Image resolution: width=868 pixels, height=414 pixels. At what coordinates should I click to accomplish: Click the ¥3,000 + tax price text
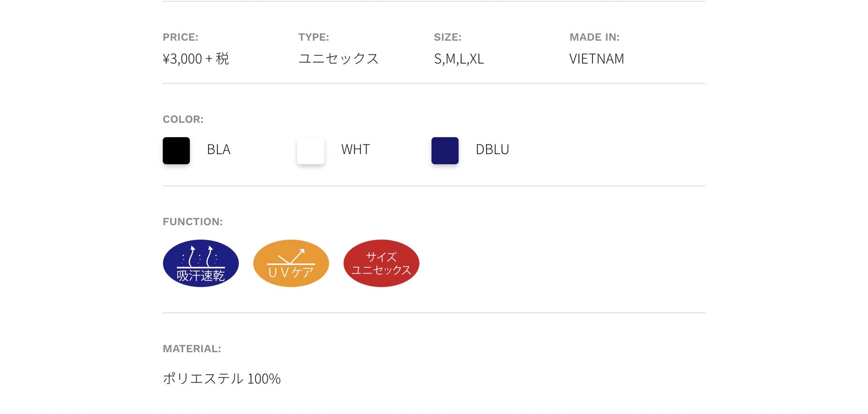(195, 59)
